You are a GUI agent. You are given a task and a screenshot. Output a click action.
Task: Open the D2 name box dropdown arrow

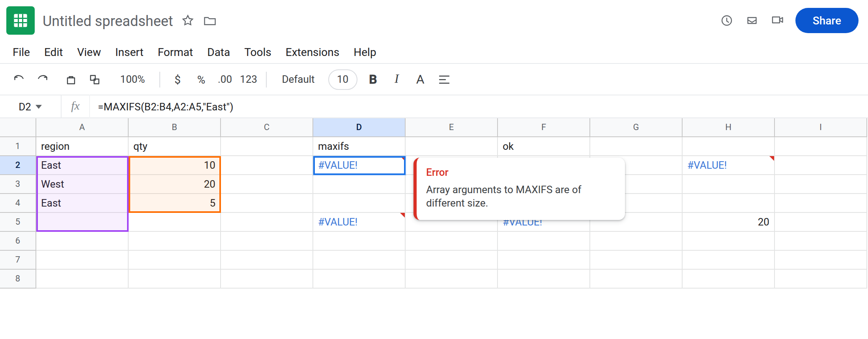(x=39, y=107)
